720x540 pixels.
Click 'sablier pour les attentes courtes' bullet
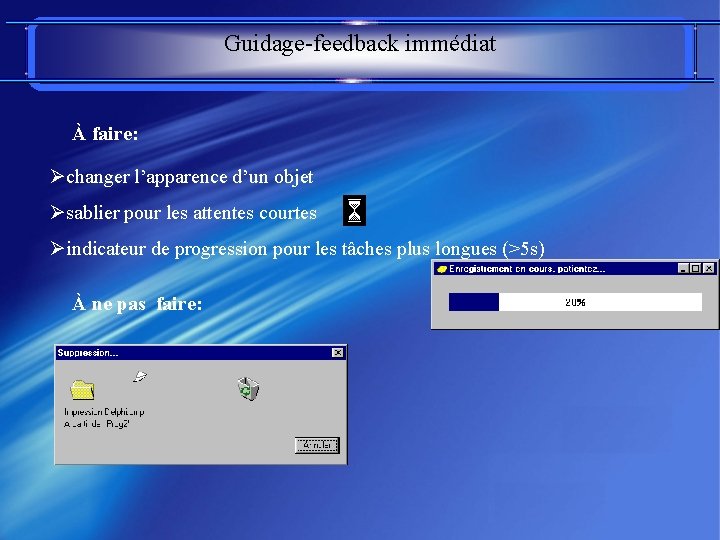click(184, 213)
